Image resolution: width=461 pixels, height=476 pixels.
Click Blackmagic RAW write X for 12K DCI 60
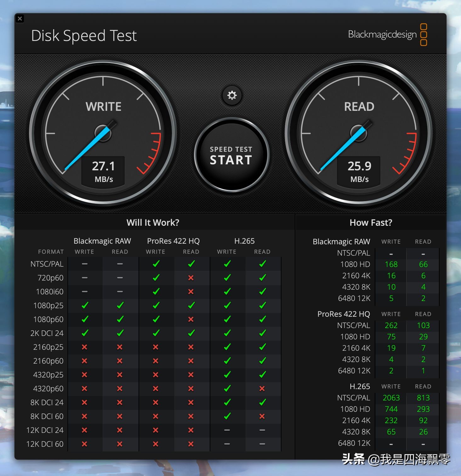click(x=84, y=444)
